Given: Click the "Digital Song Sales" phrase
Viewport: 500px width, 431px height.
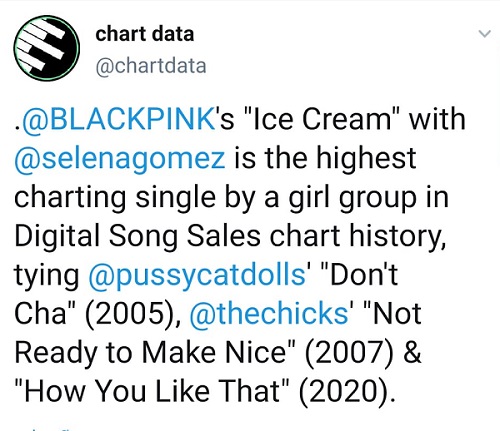Looking at the screenshot, I should (x=138, y=236).
